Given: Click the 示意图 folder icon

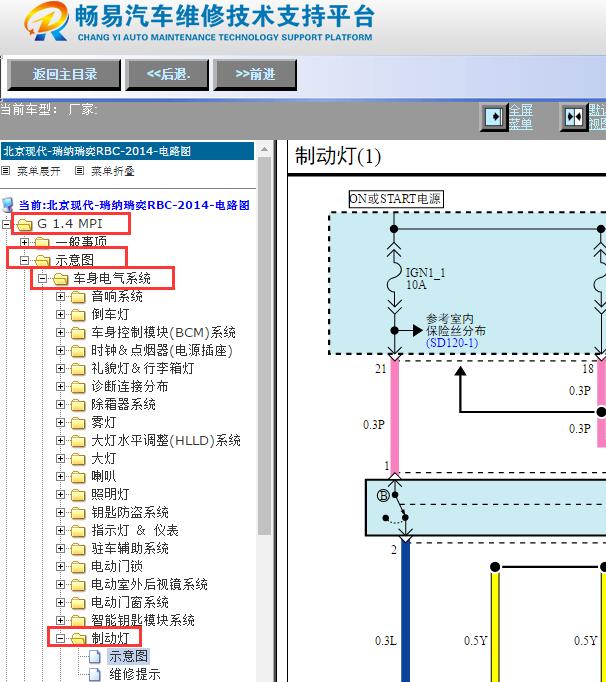Looking at the screenshot, I should 43,260.
